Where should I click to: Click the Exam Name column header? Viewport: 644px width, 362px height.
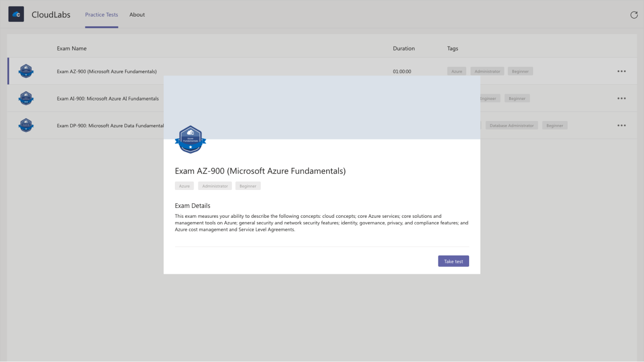coord(72,49)
